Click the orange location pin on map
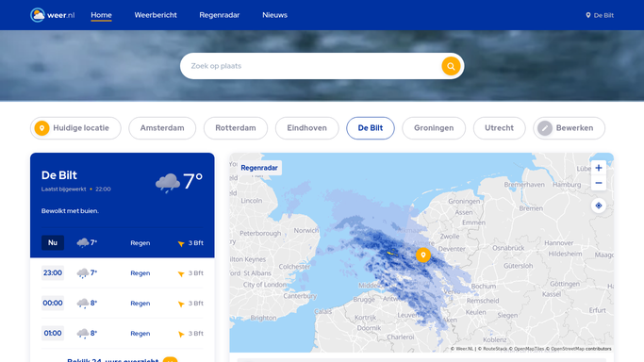This screenshot has height=362, width=644. (423, 255)
